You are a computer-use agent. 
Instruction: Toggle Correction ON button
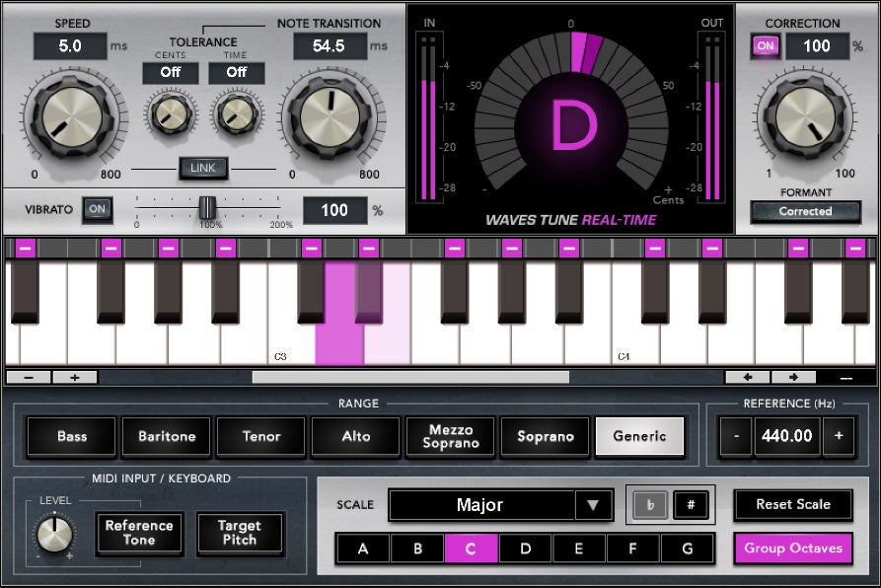coord(766,46)
